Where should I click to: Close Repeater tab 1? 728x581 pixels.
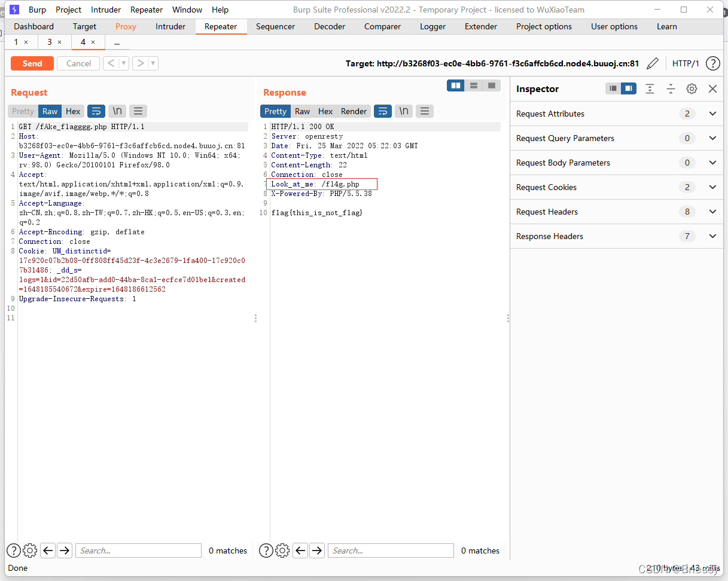pos(26,42)
